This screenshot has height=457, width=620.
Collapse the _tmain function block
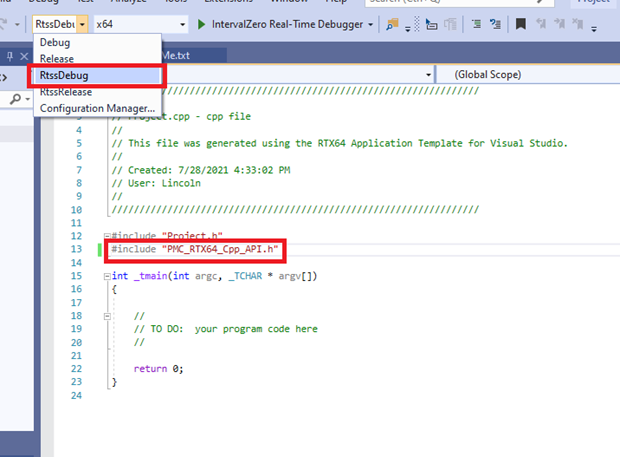(105, 276)
